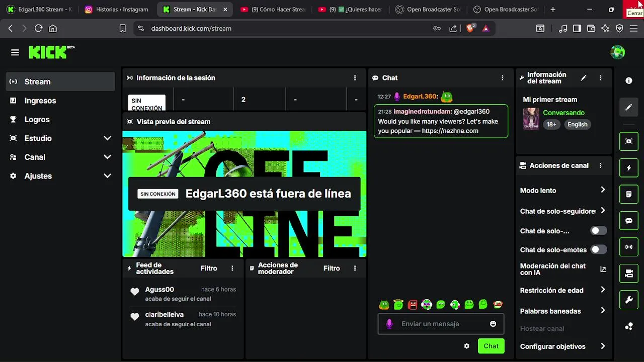Screen dimensions: 644x362
Task: Click the three-dots icon at rail bottom
Action: pos(629,326)
